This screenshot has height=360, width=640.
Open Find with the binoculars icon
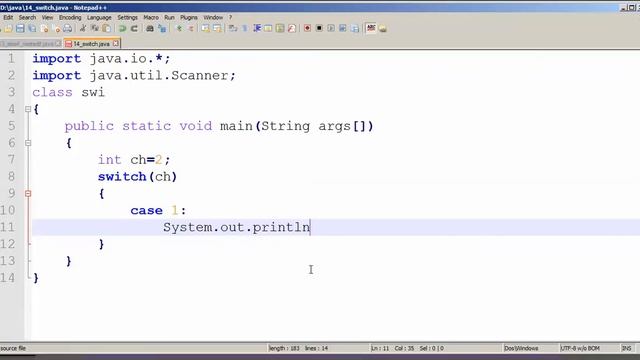pos(150,28)
